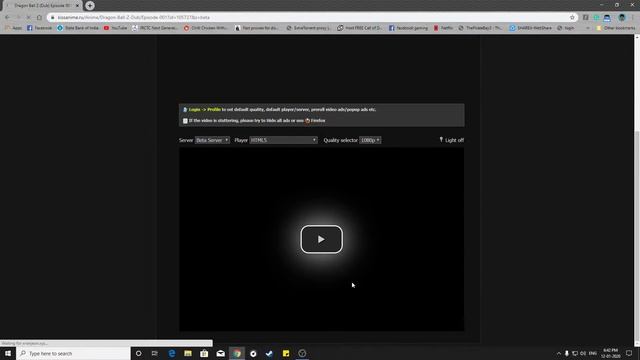Screen dimensions: 640x360
Task: Open the YouTube bookmark
Action: [x=115, y=28]
